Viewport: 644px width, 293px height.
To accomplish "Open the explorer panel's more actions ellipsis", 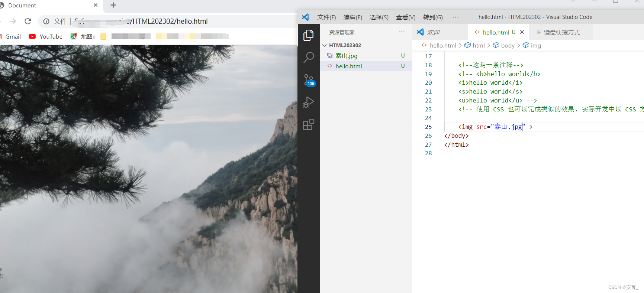I will [x=402, y=32].
